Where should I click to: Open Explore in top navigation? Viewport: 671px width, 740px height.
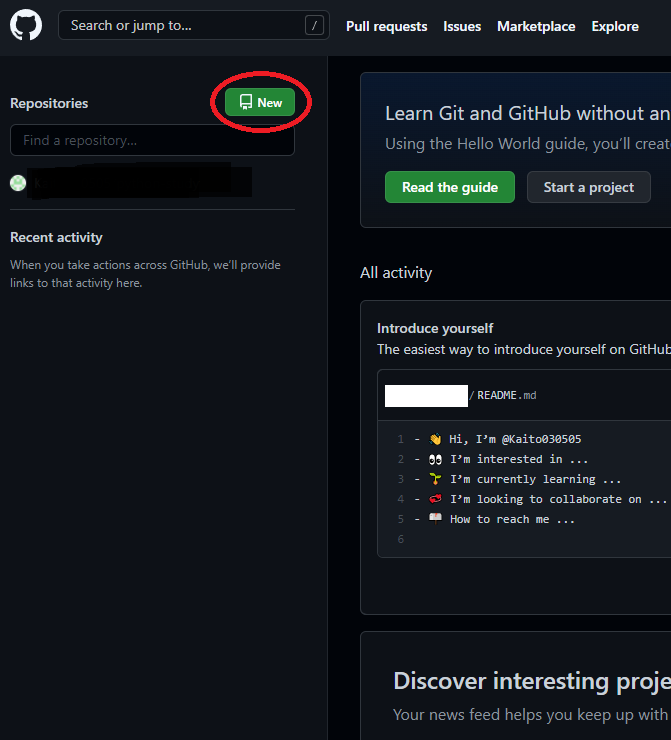tap(615, 26)
